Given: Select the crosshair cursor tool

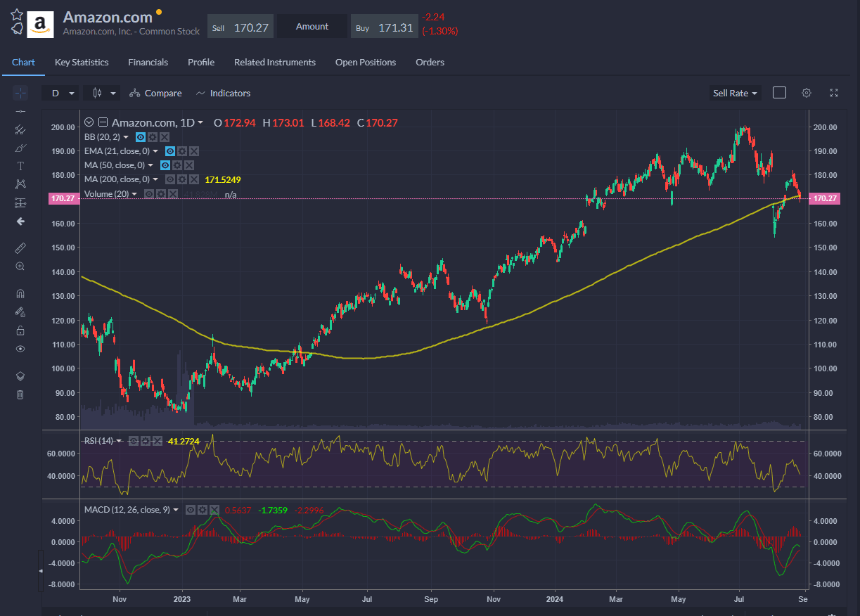Looking at the screenshot, I should [20, 93].
